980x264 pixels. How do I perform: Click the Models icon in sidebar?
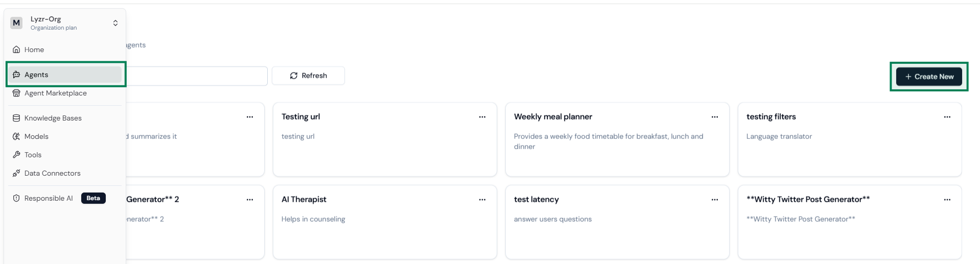[x=16, y=136]
